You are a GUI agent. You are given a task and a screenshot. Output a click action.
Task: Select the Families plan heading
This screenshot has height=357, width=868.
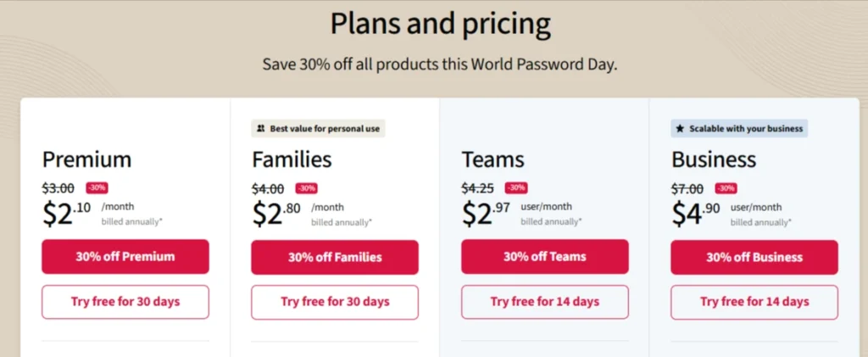[292, 159]
